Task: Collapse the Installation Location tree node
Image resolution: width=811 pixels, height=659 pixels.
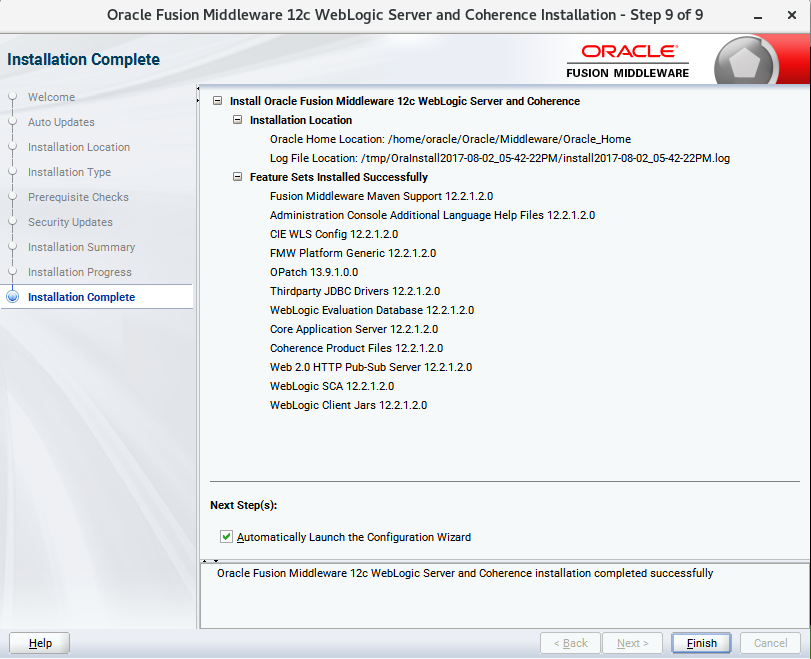Action: click(x=238, y=120)
